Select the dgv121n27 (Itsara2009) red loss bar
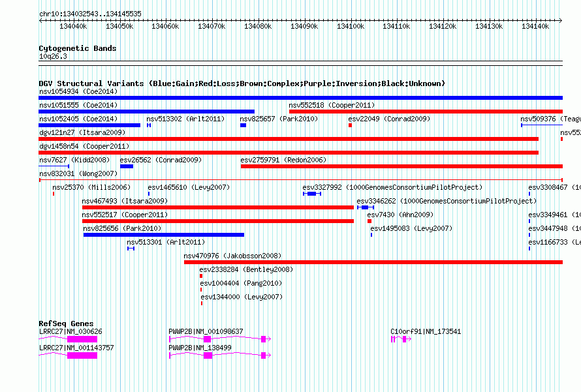581x392 pixels. coord(289,139)
